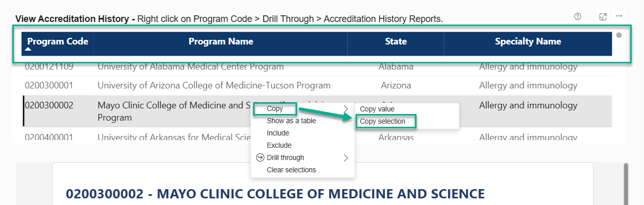Choose Copy selection from the submenu
The image size is (644, 205).
[383, 121]
